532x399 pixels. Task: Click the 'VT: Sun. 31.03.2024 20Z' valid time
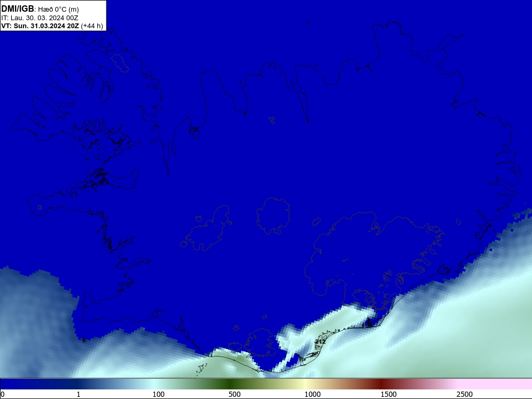click(40, 26)
